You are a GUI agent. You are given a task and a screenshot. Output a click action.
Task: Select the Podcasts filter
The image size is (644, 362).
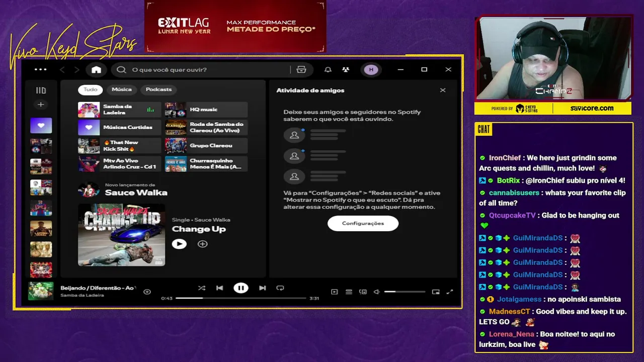click(159, 89)
